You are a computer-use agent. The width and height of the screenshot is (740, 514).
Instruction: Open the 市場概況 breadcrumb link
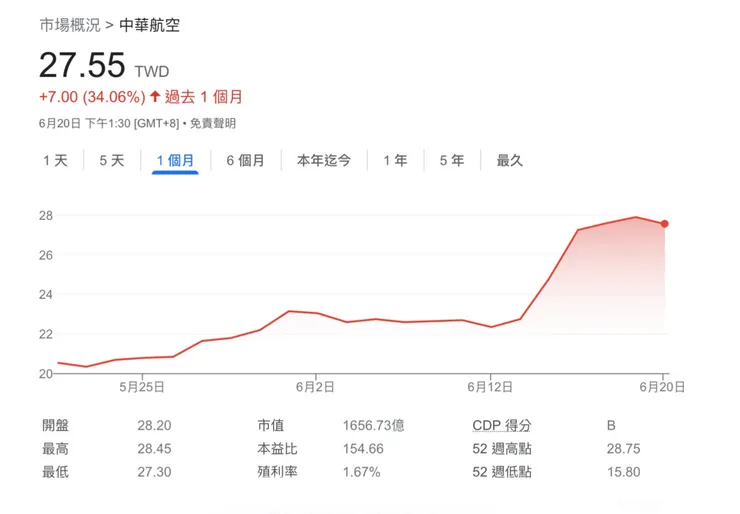pyautogui.click(x=70, y=25)
